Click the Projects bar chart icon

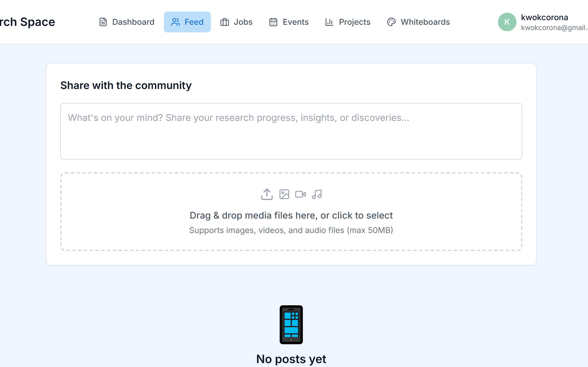click(329, 22)
